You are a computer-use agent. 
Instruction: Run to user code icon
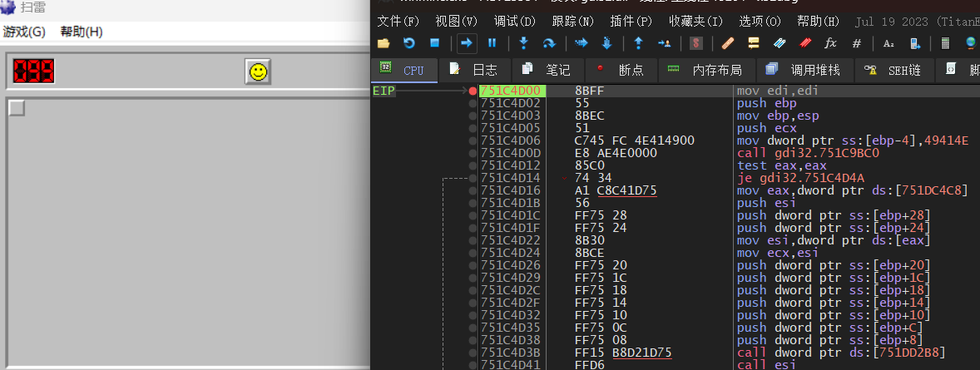(664, 43)
